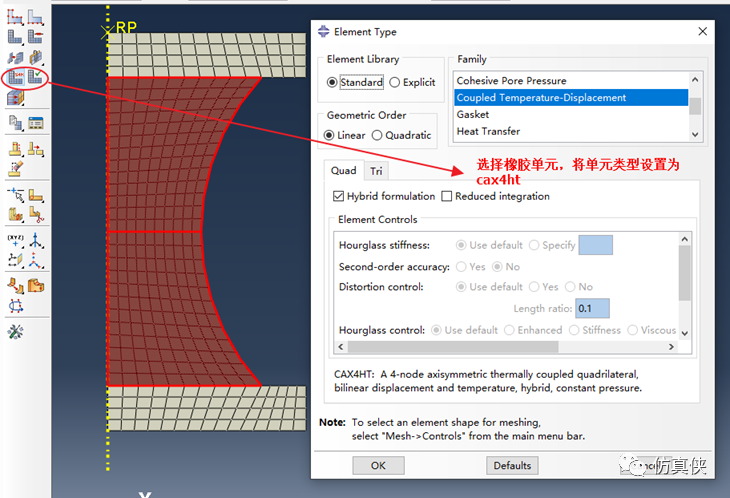Select Enhanced hourglass control option
Image resolution: width=730 pixels, height=498 pixels.
[x=509, y=330]
